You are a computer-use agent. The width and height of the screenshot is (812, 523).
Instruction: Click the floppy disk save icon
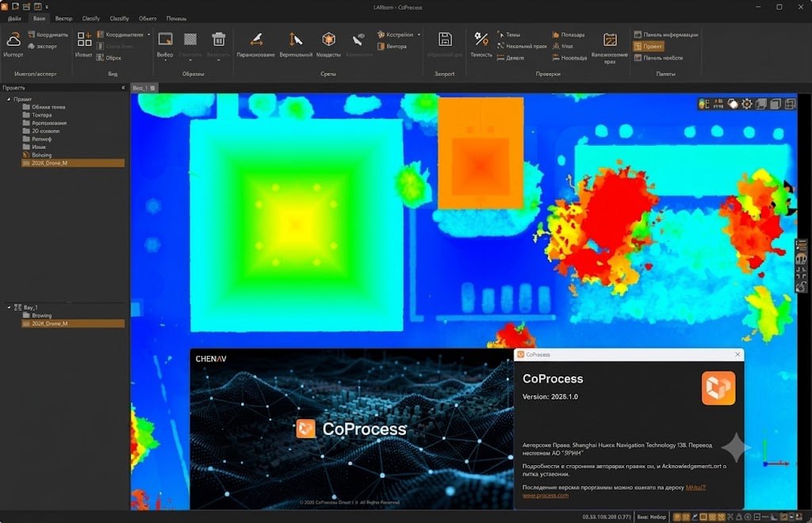point(445,40)
